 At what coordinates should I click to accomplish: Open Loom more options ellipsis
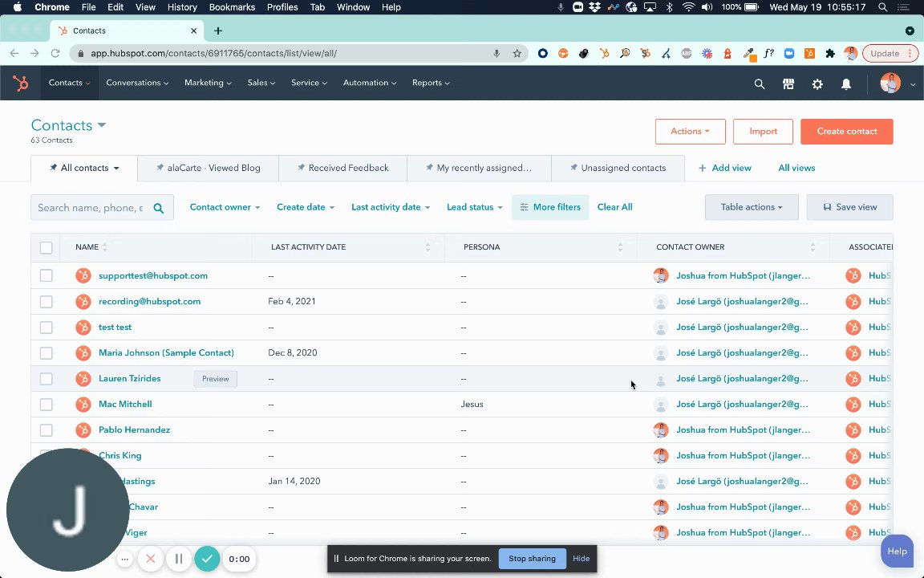click(124, 559)
